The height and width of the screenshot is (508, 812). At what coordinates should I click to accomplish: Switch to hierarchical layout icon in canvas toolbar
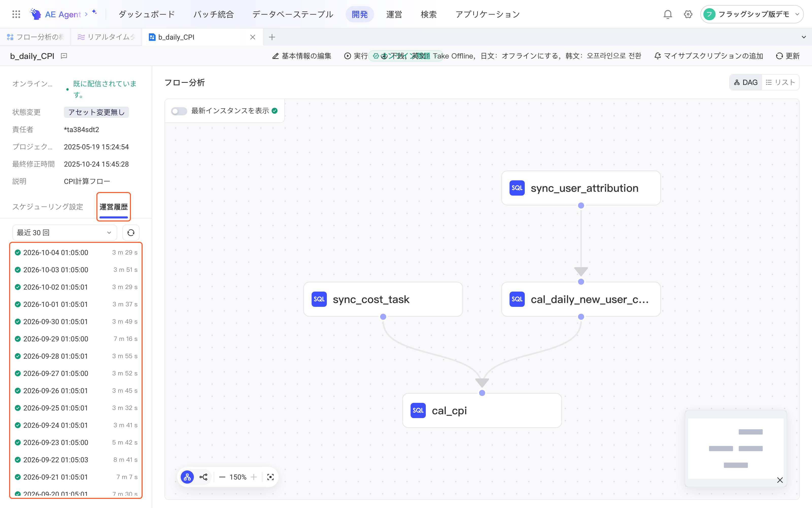[x=187, y=477]
